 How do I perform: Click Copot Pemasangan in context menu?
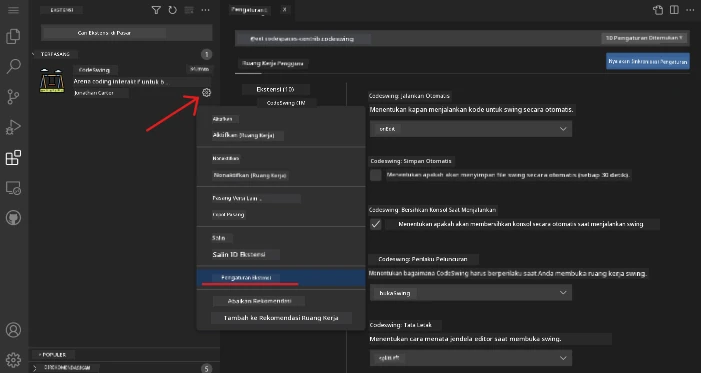click(228, 215)
